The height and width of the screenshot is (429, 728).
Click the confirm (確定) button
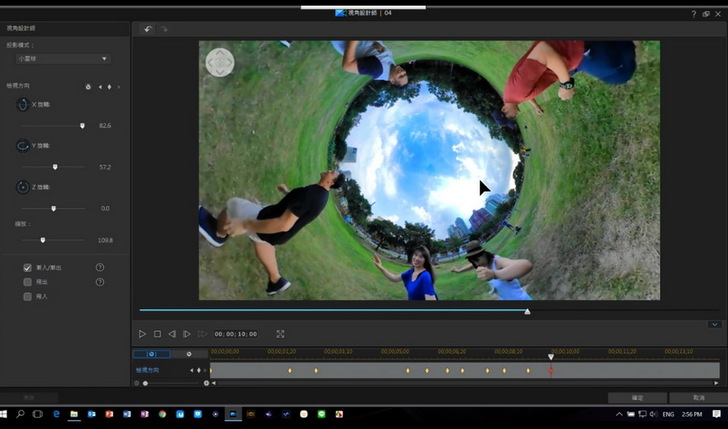click(635, 398)
